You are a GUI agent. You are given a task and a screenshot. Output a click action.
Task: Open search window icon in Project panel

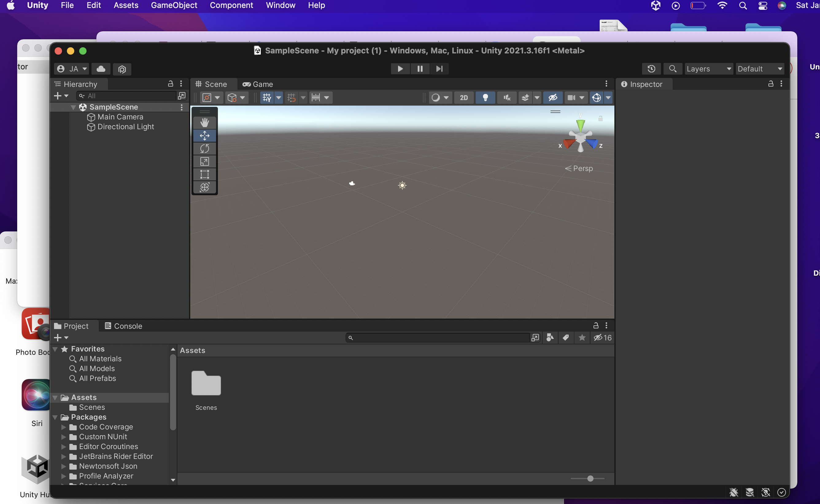[x=535, y=338]
